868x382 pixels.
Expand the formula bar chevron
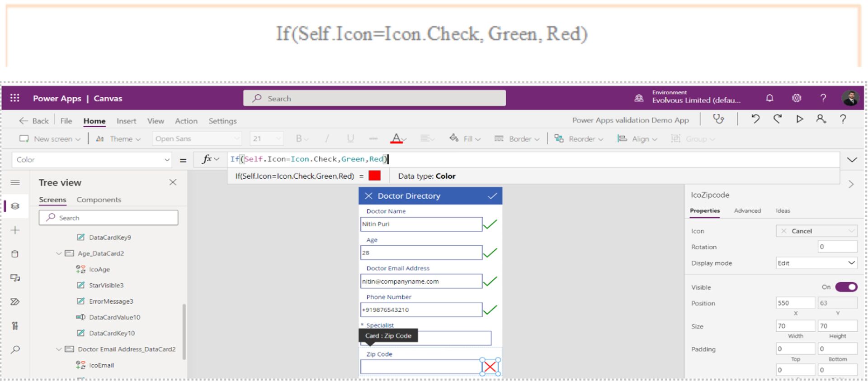tap(852, 160)
